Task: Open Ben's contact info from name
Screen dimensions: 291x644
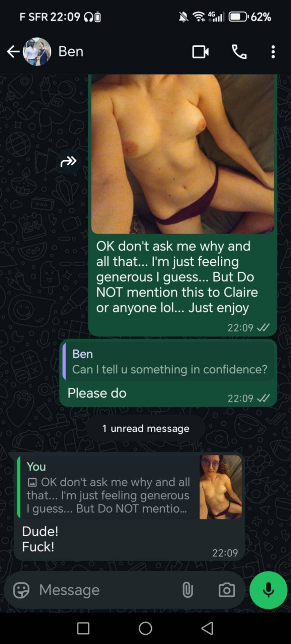Action: tap(71, 51)
